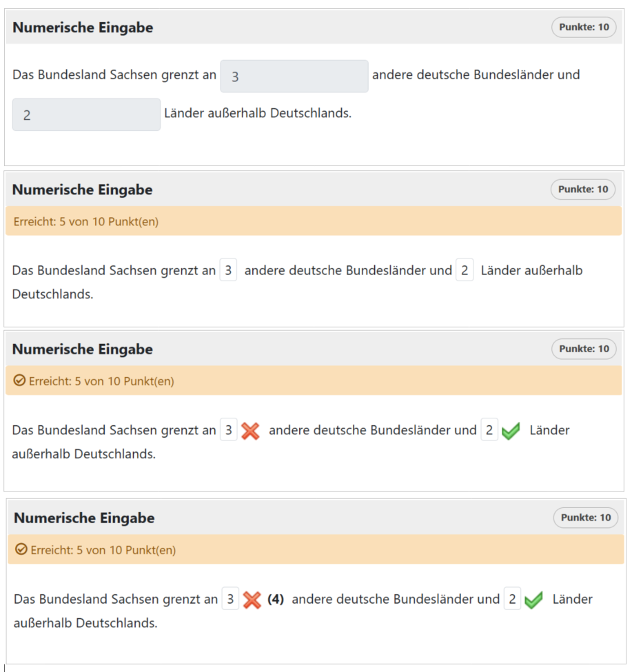Select the input field containing 2
Image resolution: width=632 pixels, height=672 pixels.
click(85, 114)
